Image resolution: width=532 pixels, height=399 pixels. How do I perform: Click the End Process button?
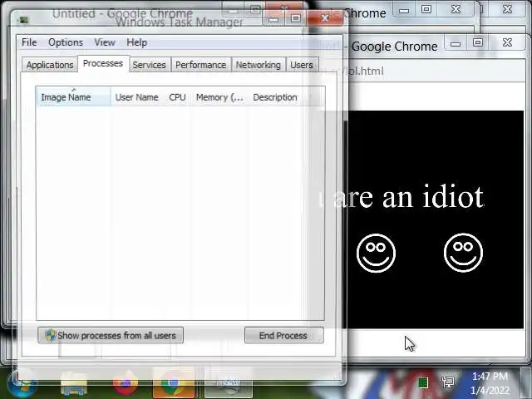(x=283, y=335)
